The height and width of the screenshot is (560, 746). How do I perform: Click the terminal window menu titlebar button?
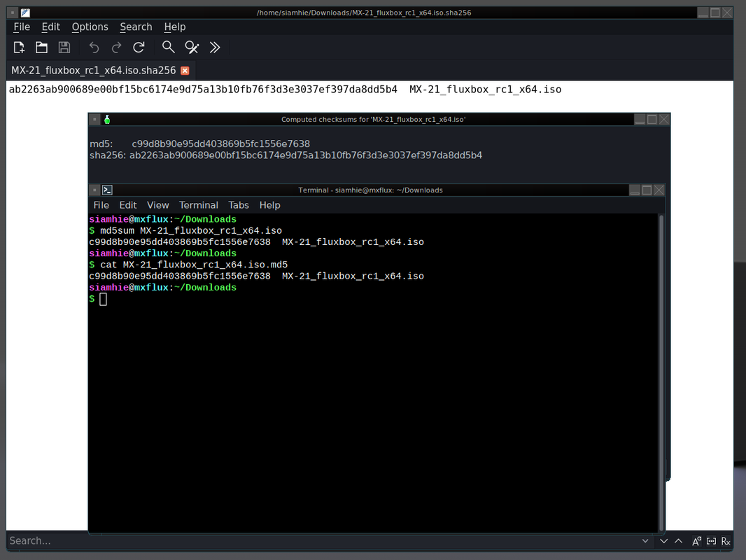pos(94,190)
